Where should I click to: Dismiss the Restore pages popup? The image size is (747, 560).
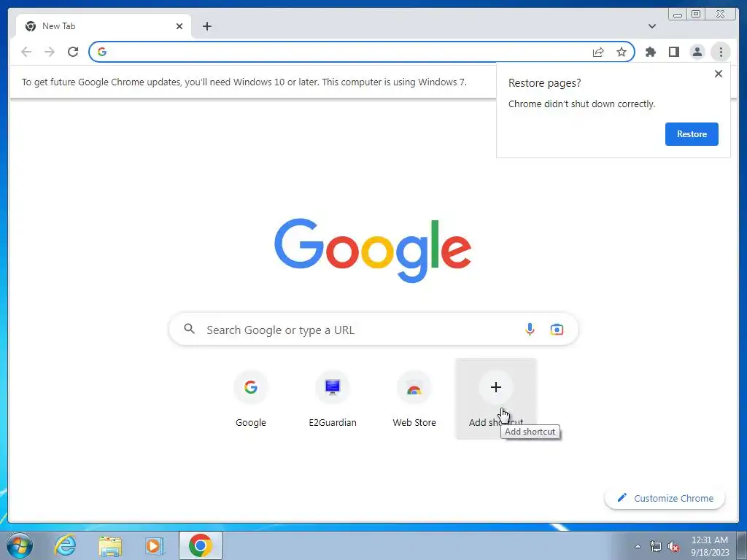719,74
